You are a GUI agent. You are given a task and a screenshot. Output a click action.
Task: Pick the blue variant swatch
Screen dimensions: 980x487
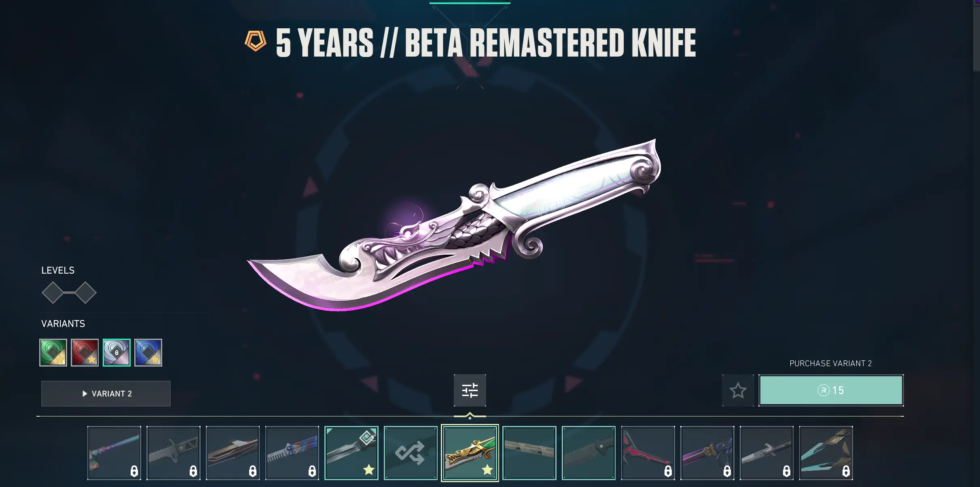[148, 352]
